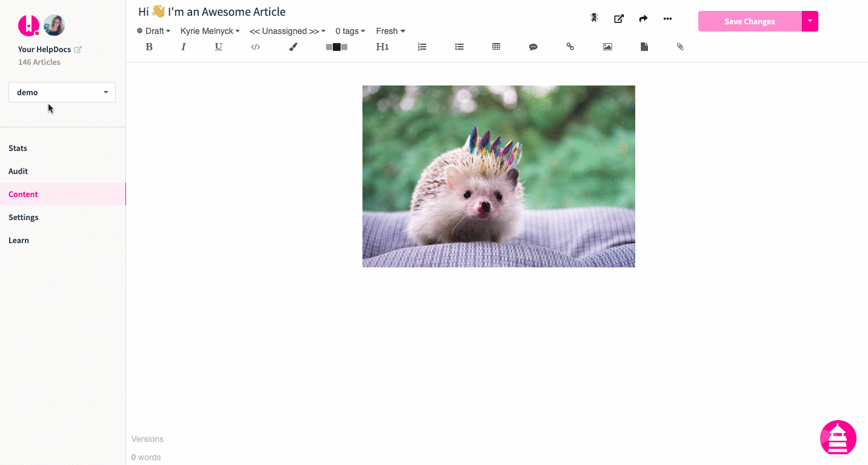
Task: Select the hedgehog image in the editor
Action: (x=498, y=176)
